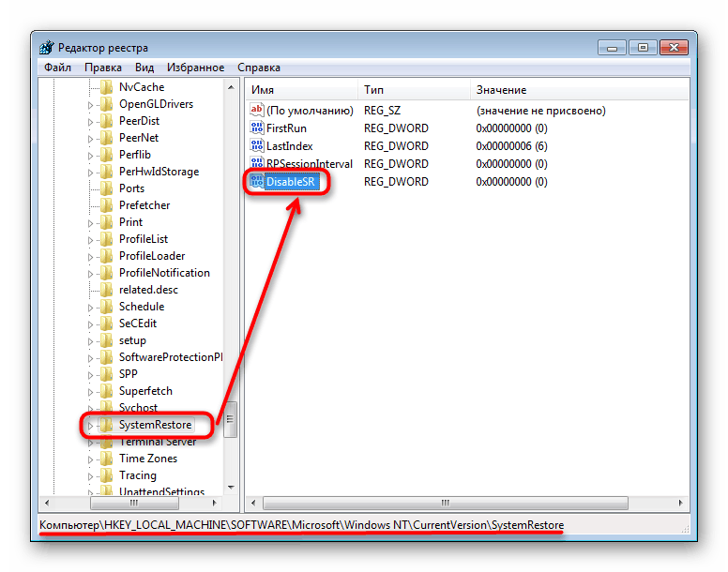The image size is (728, 572).
Task: Click the Prefetcher folder icon
Action: click(107, 205)
